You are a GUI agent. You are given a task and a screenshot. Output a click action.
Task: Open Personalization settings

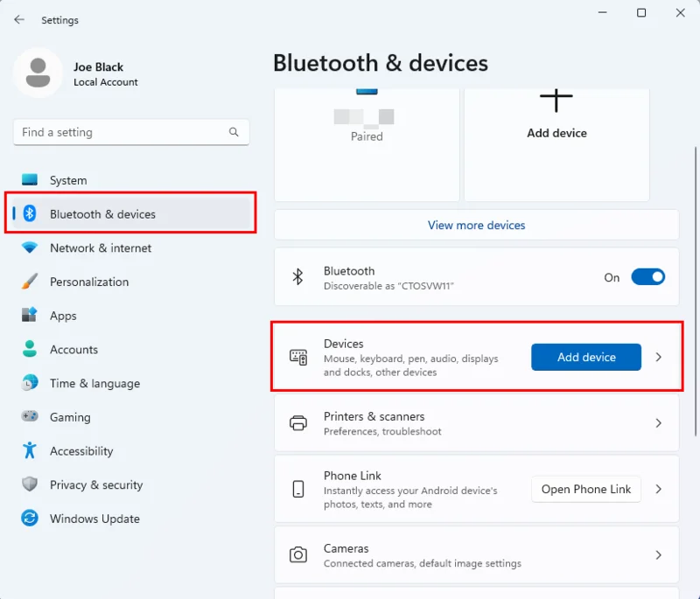pos(130,282)
